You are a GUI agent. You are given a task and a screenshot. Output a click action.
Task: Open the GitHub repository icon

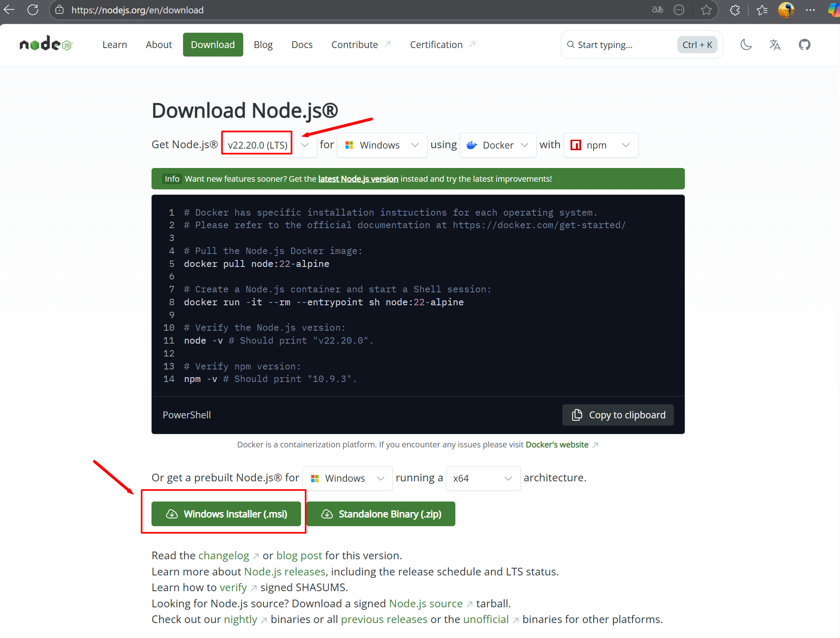coord(804,44)
